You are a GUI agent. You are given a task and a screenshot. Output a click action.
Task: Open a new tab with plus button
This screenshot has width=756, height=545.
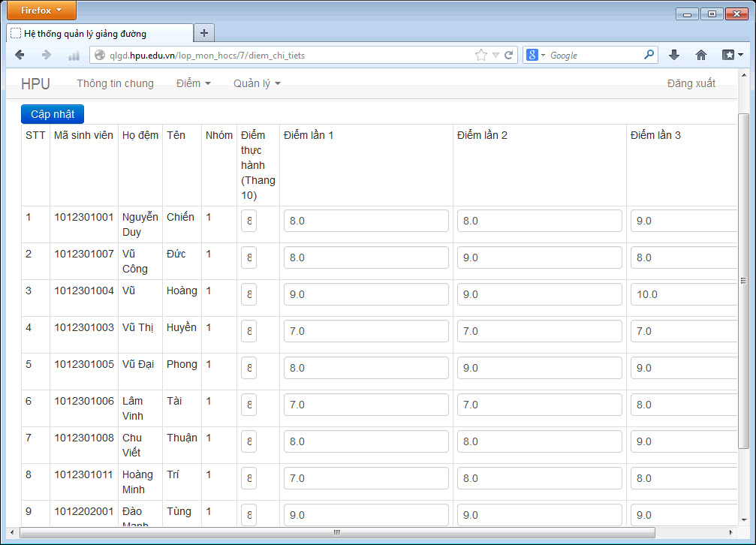pyautogui.click(x=204, y=33)
